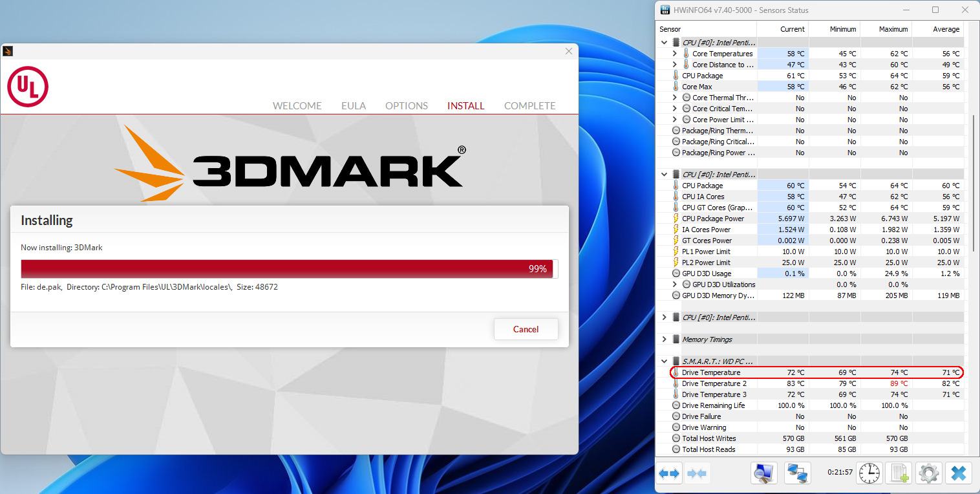The width and height of the screenshot is (980, 494).
Task: Click the 0:21:57 elapsed time readout
Action: [840, 473]
